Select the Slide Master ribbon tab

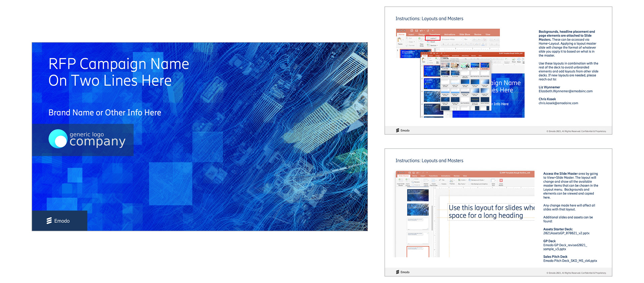point(404,176)
